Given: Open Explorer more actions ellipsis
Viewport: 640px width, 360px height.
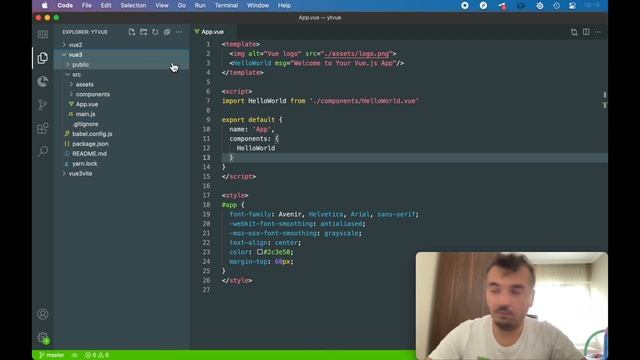Looking at the screenshot, I should pos(179,32).
